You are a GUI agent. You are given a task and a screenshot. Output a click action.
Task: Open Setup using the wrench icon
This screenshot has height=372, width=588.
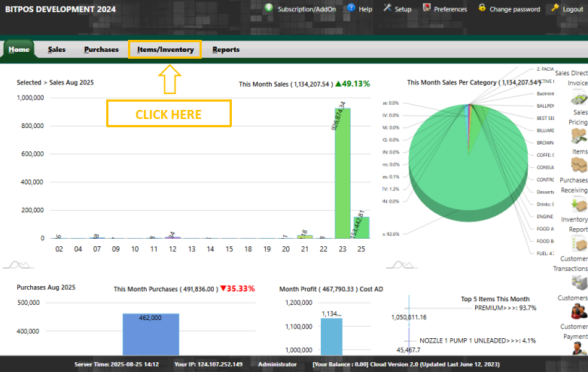pos(387,8)
